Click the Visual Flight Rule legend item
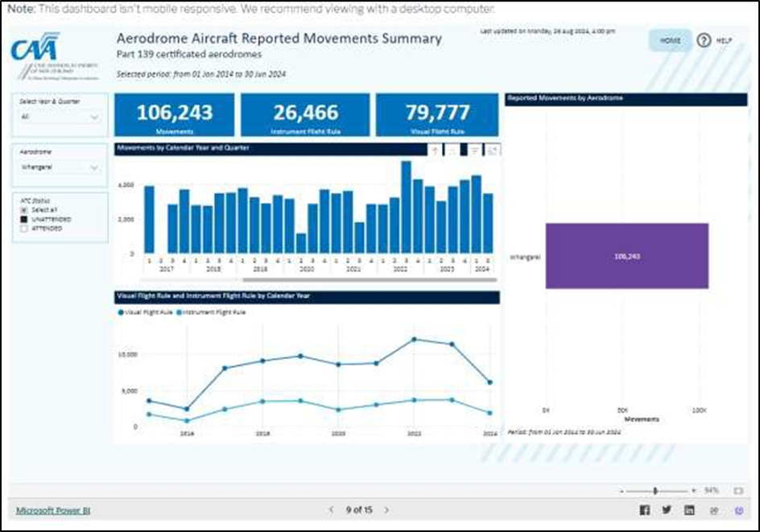This screenshot has width=760, height=532. 149,311
